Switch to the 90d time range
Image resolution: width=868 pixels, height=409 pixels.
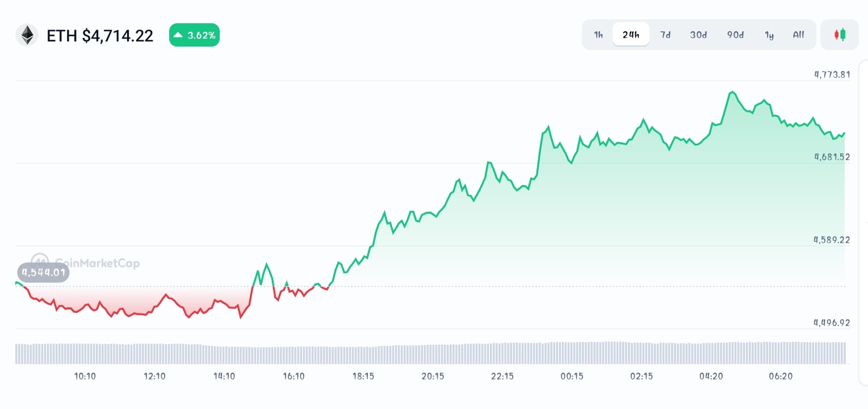pyautogui.click(x=735, y=35)
